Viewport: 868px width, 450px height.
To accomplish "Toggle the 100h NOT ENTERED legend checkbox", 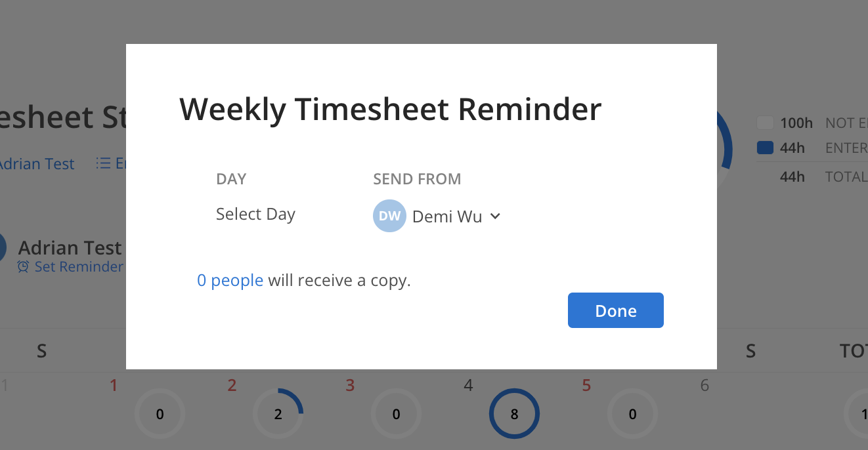I will pos(765,123).
